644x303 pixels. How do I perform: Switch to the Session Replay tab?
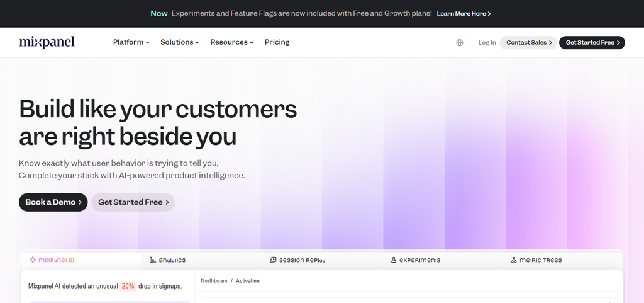[x=321, y=260]
